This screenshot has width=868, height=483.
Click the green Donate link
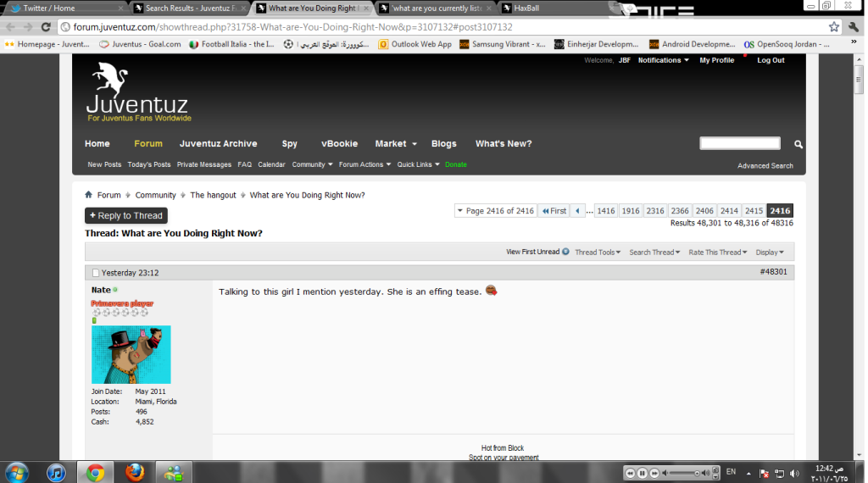tap(455, 164)
